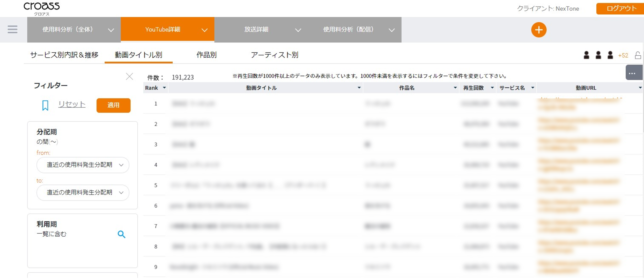The height and width of the screenshot is (280, 644).
Task: Close the filter panel with X icon
Action: [x=129, y=76]
